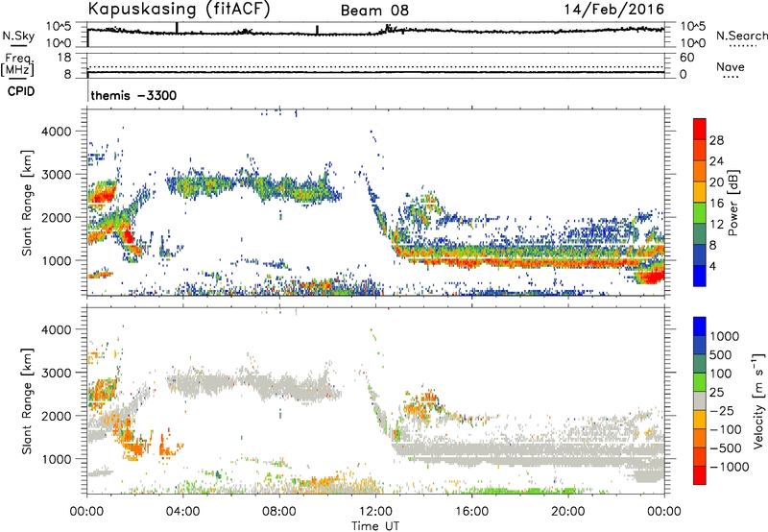Click the 'N.Search' legend label
The height and width of the screenshot is (532, 768).
[x=742, y=36]
